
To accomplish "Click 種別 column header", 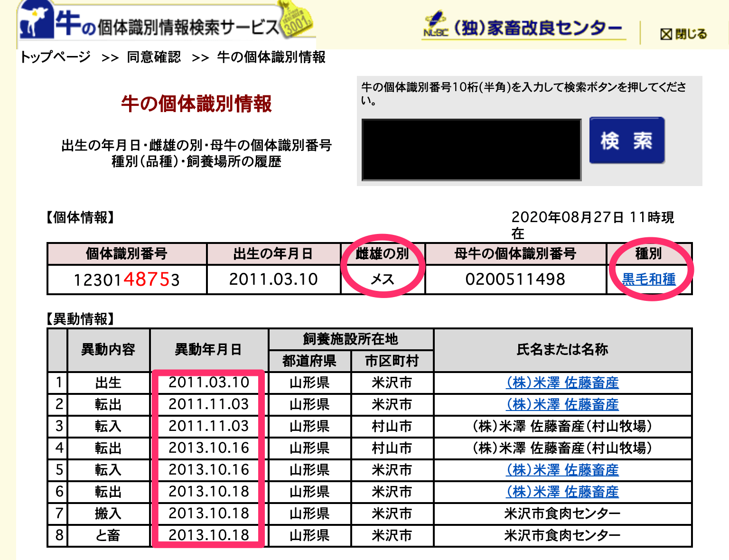I will pyautogui.click(x=649, y=254).
